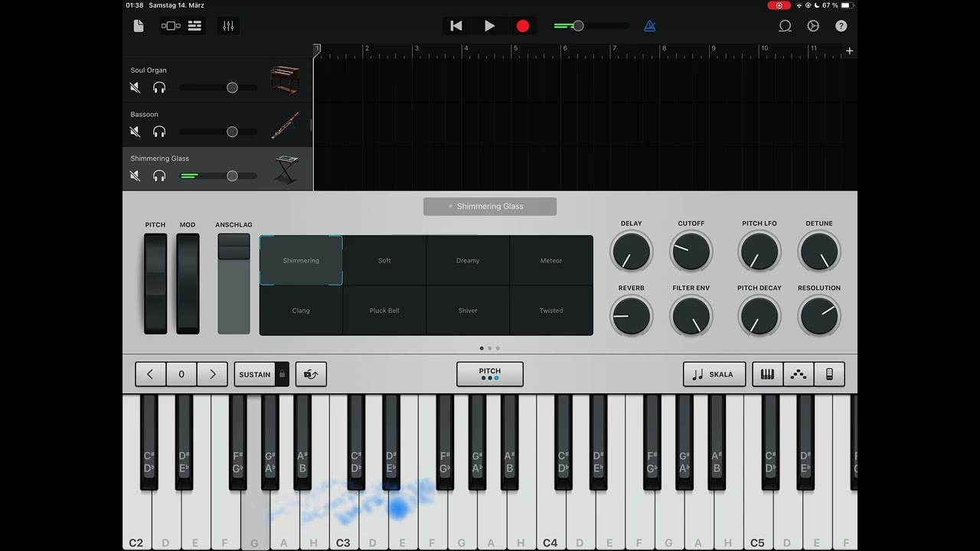Tap the Reverb knob
The image size is (980, 551).
point(632,315)
